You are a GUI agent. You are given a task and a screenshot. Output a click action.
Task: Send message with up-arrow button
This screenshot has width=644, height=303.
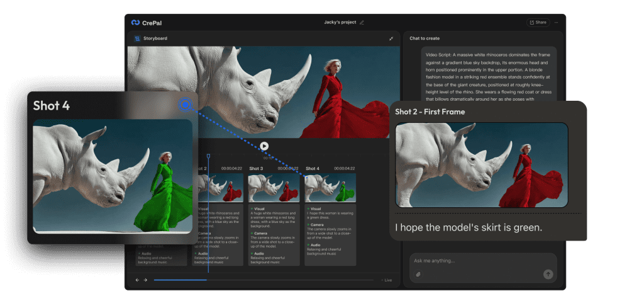[548, 274]
